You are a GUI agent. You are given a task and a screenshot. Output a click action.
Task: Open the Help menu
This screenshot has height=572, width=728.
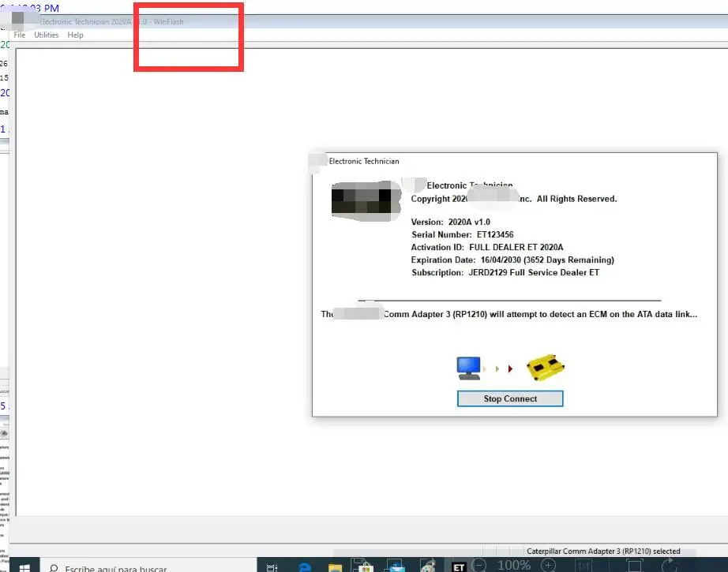pos(75,35)
